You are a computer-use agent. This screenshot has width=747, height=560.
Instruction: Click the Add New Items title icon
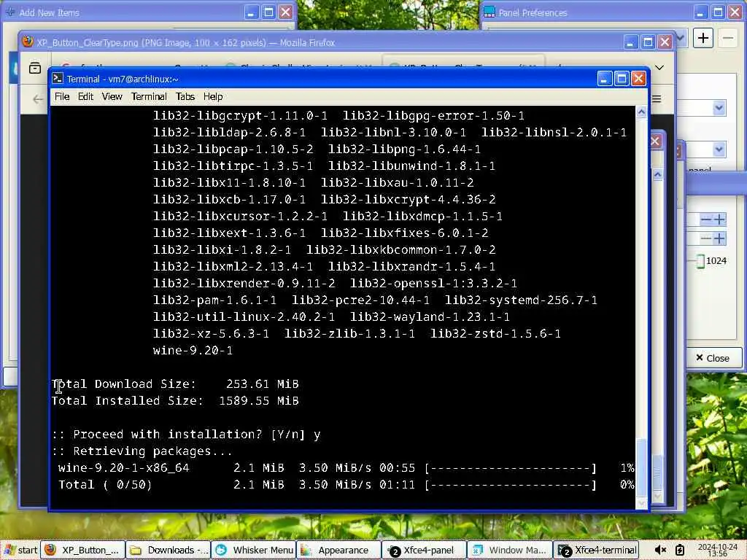[10, 12]
